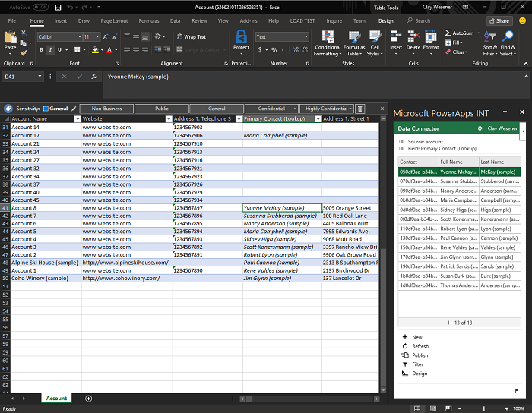Image resolution: width=532 pixels, height=413 pixels.
Task: Click the Sort & Filter icon
Action: tap(490, 36)
